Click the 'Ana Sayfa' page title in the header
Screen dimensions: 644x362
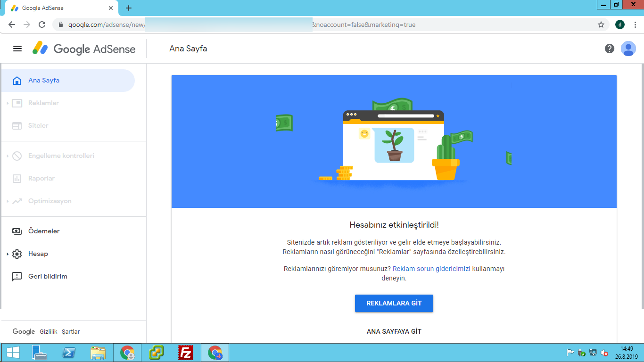coord(188,49)
